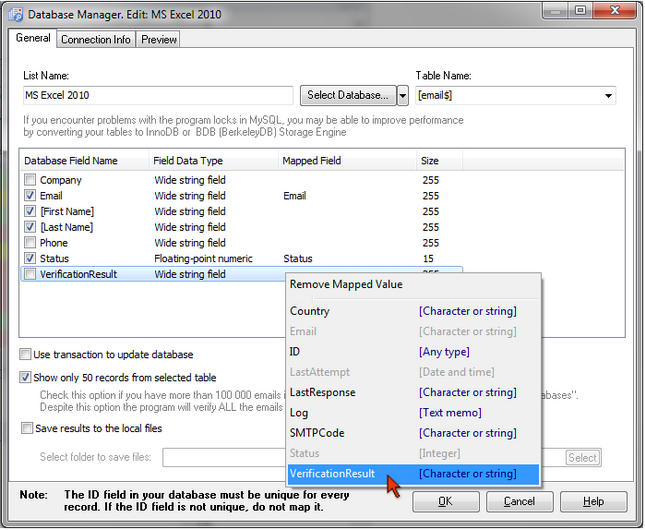
Task: Select VerificationResult in the mapping menu
Action: click(413, 474)
